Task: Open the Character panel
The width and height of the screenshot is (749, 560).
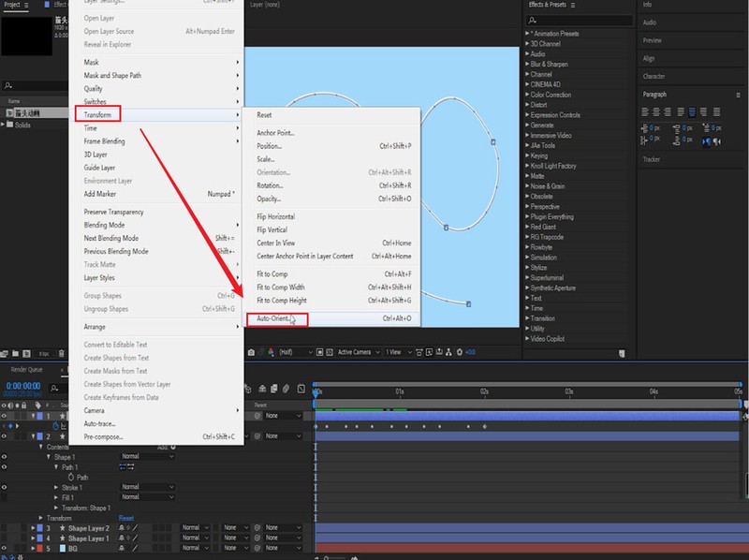Action: [654, 76]
